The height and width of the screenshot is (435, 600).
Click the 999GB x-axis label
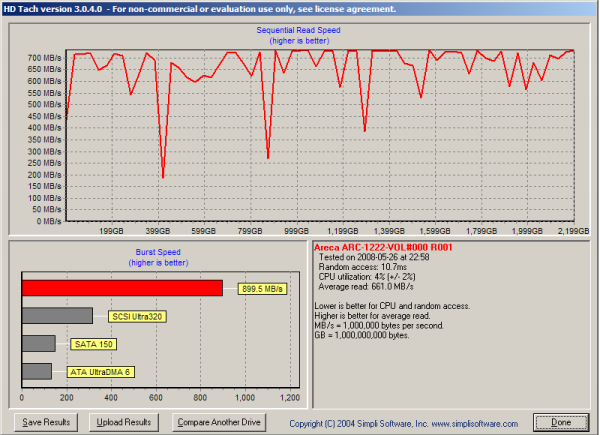coord(297,231)
